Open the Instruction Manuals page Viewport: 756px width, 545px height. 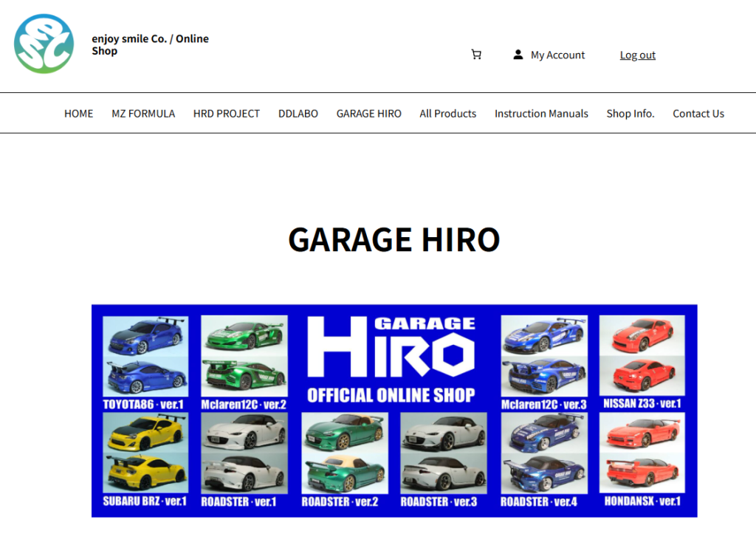point(541,113)
